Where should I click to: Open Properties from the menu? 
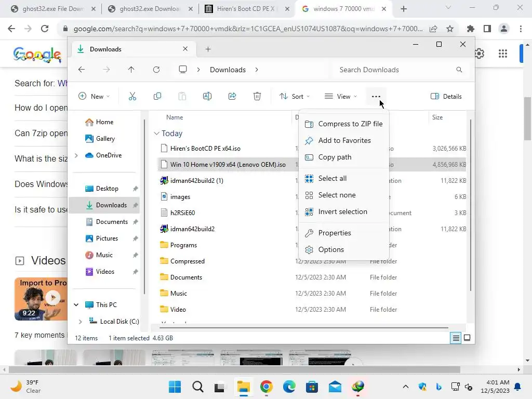(x=344, y=233)
